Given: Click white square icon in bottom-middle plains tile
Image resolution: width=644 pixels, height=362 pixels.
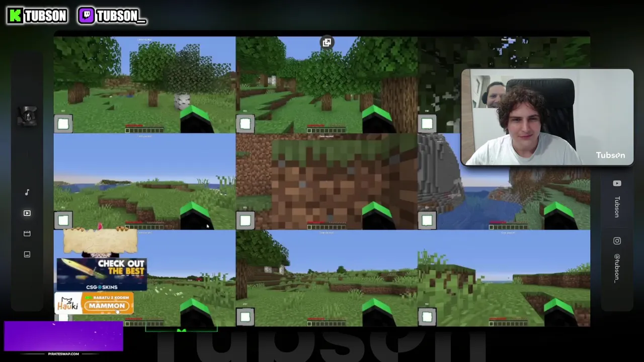Looking at the screenshot, I should pyautogui.click(x=245, y=317).
